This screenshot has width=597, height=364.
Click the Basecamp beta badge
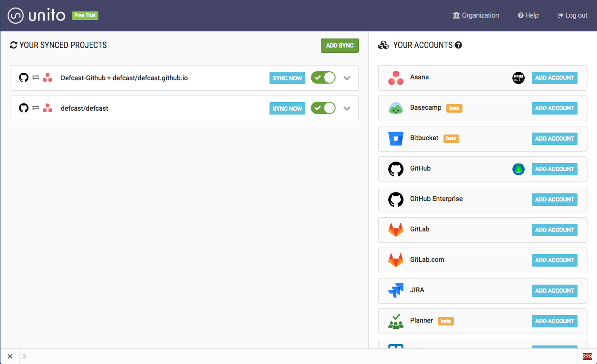(x=454, y=108)
